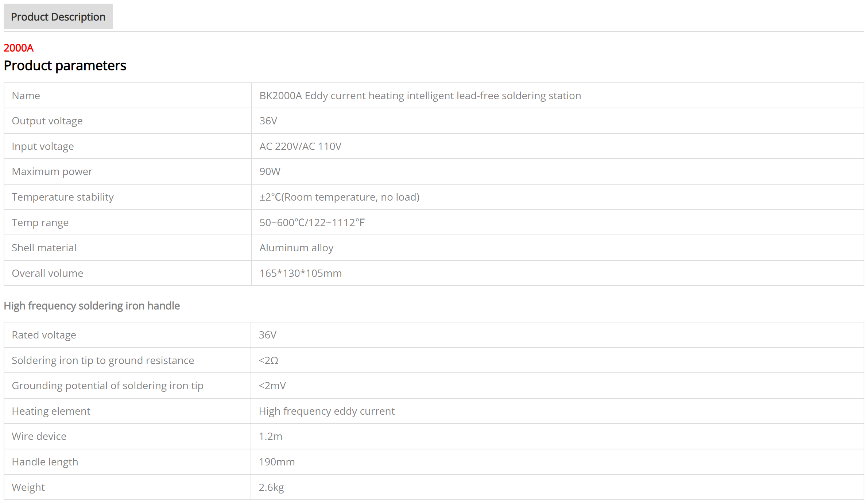Click the 2.6kg weight value
The width and height of the screenshot is (868, 503).
[271, 487]
